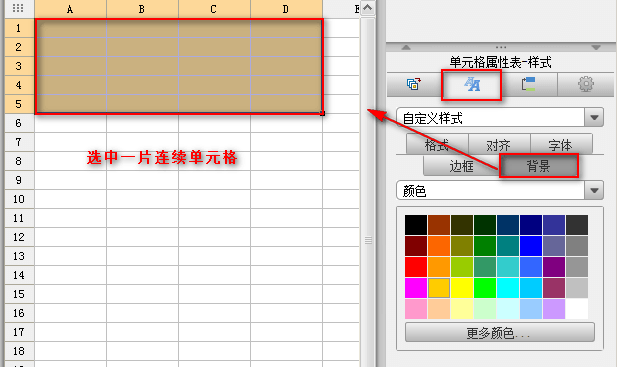Click the select-all grid icon in sheet corner
617x367 pixels.
tap(18, 8)
